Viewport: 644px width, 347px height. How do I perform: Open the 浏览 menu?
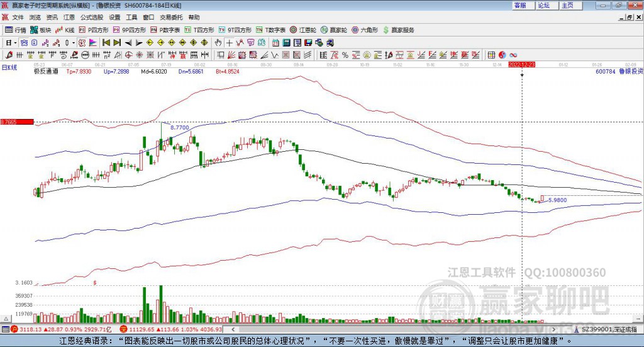pyautogui.click(x=35, y=17)
